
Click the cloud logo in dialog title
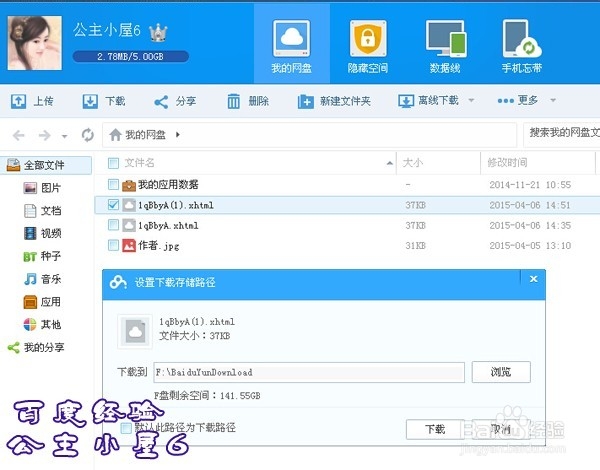tap(118, 282)
